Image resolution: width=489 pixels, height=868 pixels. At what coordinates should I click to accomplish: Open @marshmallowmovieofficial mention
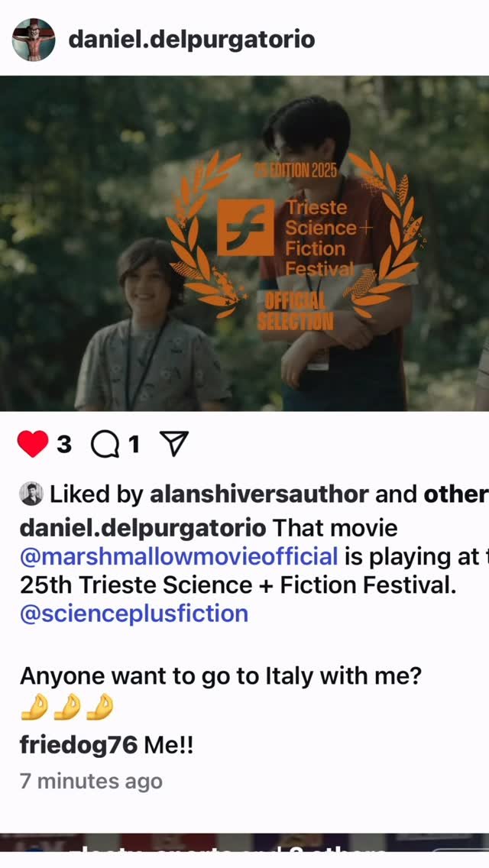178,555
